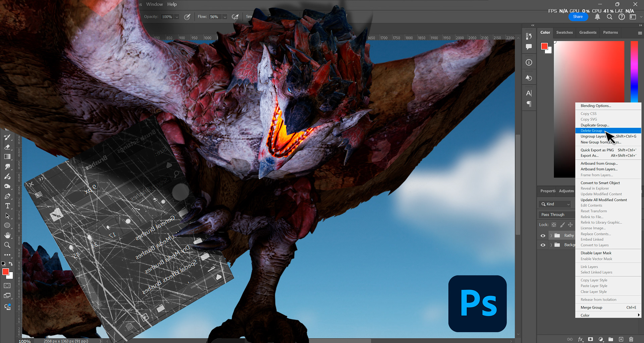Choose Delete Group from context menu
Viewport: 644px width, 343px height.
click(608, 131)
